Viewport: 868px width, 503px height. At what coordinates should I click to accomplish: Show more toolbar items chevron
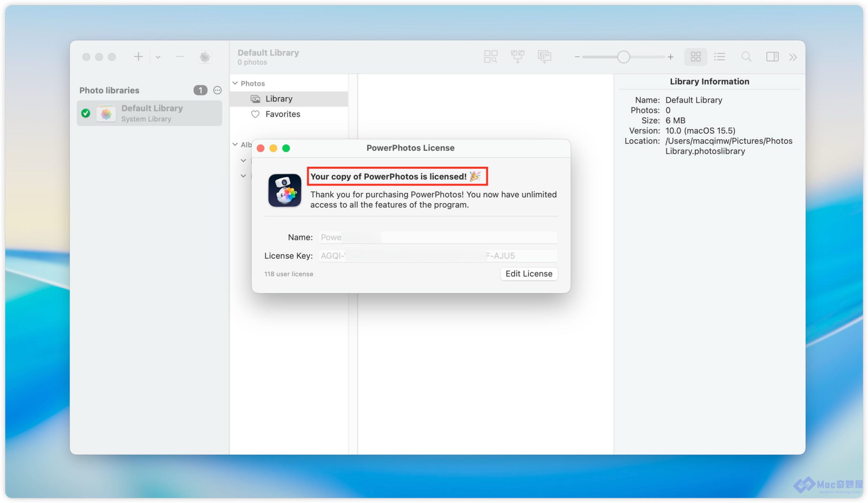[x=793, y=57]
